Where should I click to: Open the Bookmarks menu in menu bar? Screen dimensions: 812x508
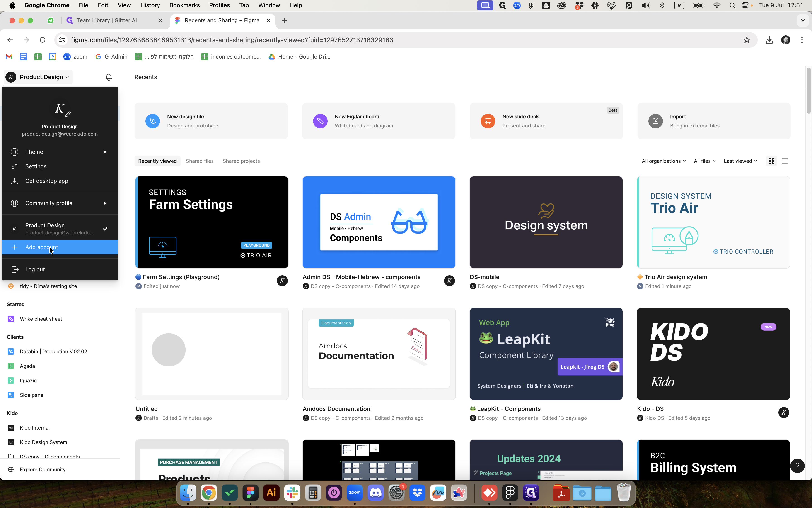(x=185, y=5)
